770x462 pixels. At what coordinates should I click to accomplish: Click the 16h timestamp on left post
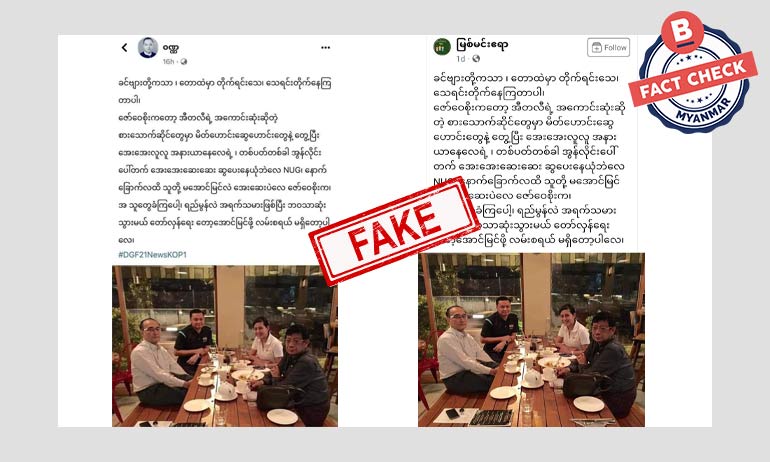pos(168,61)
